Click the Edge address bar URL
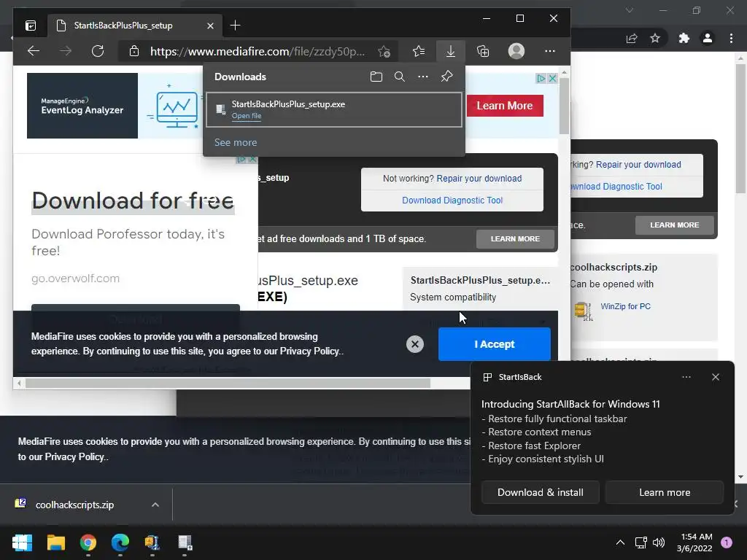The width and height of the screenshot is (747, 560). point(258,52)
